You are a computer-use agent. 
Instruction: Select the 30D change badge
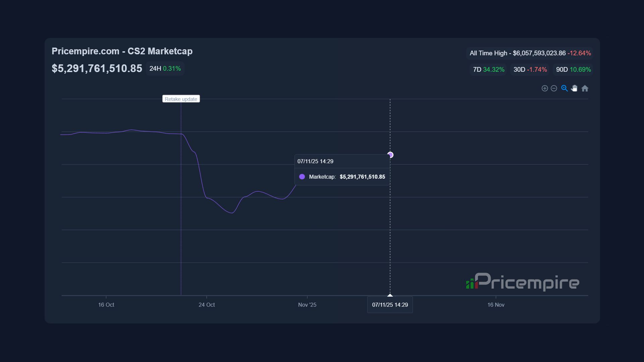pyautogui.click(x=530, y=70)
